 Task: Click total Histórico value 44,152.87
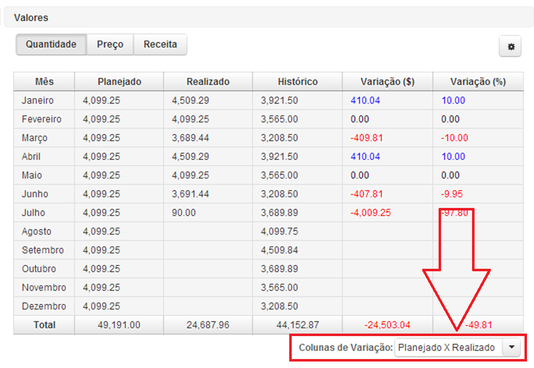(x=298, y=325)
